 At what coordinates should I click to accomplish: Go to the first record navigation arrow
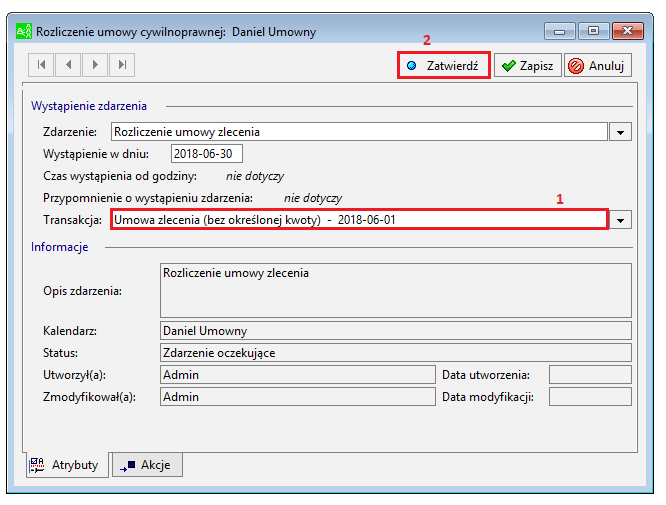point(41,65)
